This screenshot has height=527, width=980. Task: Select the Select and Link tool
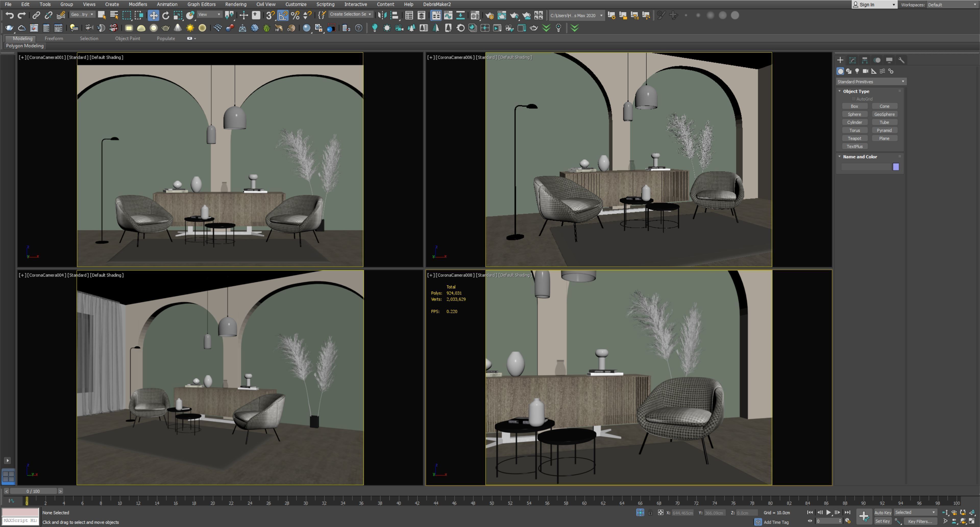(36, 15)
